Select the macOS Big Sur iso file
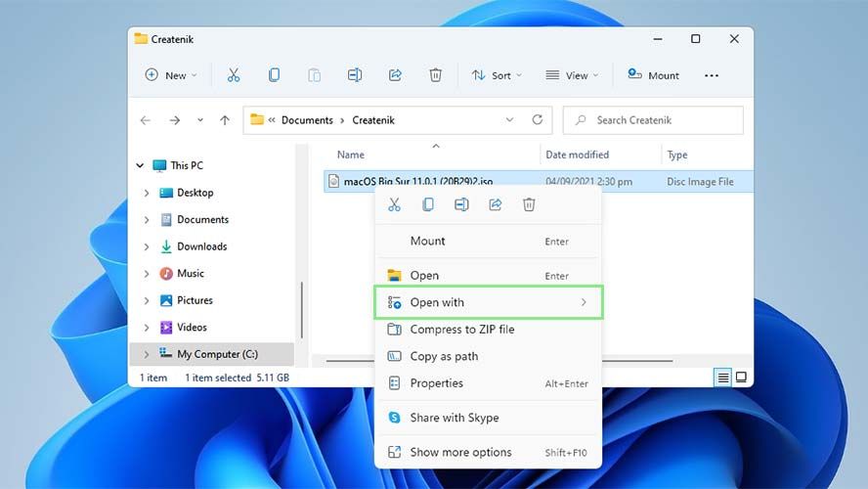The image size is (868, 489). (x=538, y=182)
